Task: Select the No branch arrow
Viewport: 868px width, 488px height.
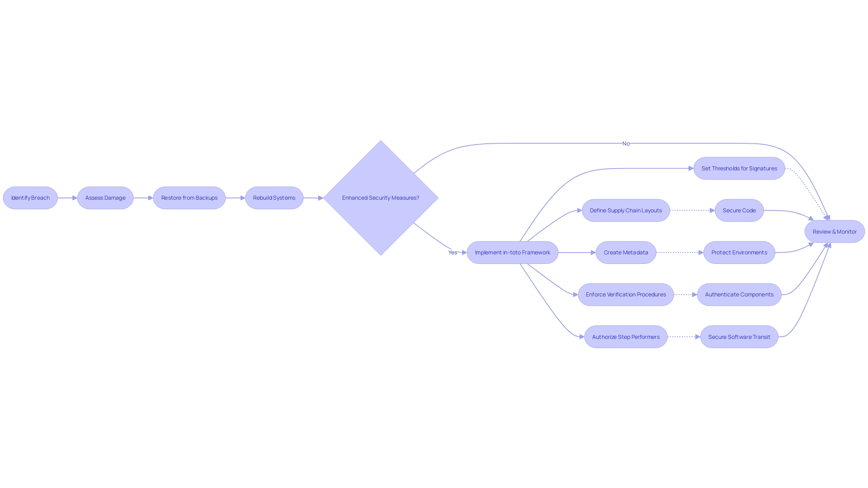Action: click(x=625, y=143)
